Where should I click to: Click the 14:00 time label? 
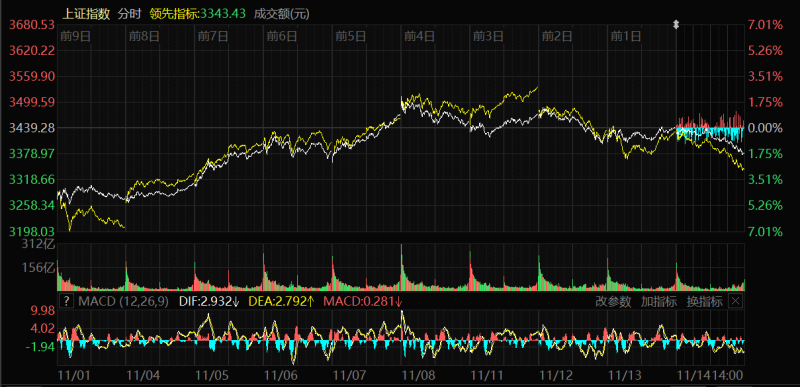tap(726, 376)
